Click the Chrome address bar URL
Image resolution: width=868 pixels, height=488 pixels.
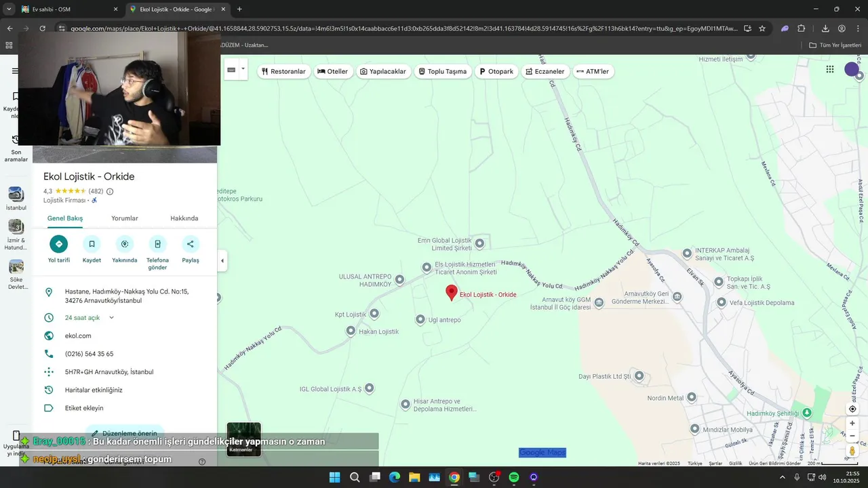click(404, 28)
